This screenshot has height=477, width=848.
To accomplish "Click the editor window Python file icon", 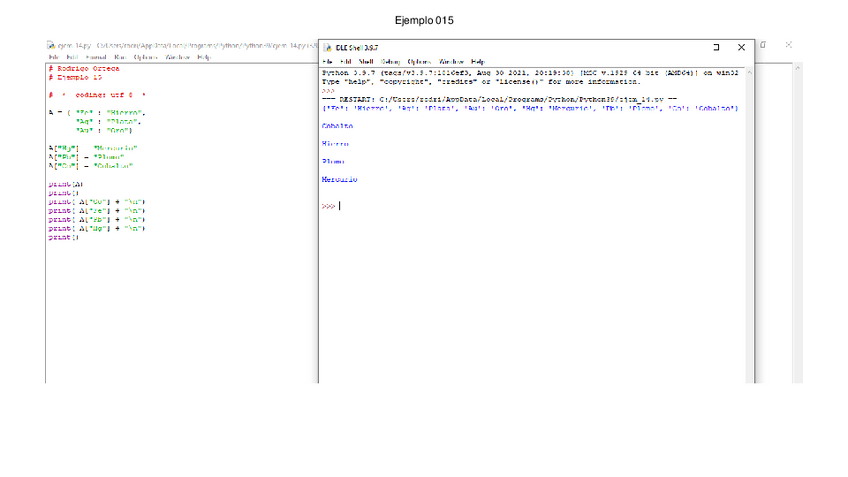I will click(x=50, y=45).
